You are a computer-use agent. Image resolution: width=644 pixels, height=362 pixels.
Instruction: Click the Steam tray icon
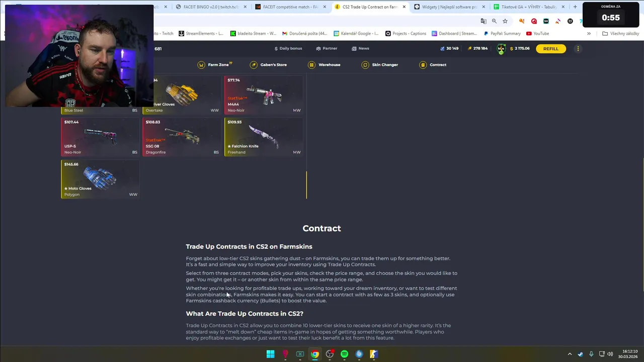click(x=580, y=354)
